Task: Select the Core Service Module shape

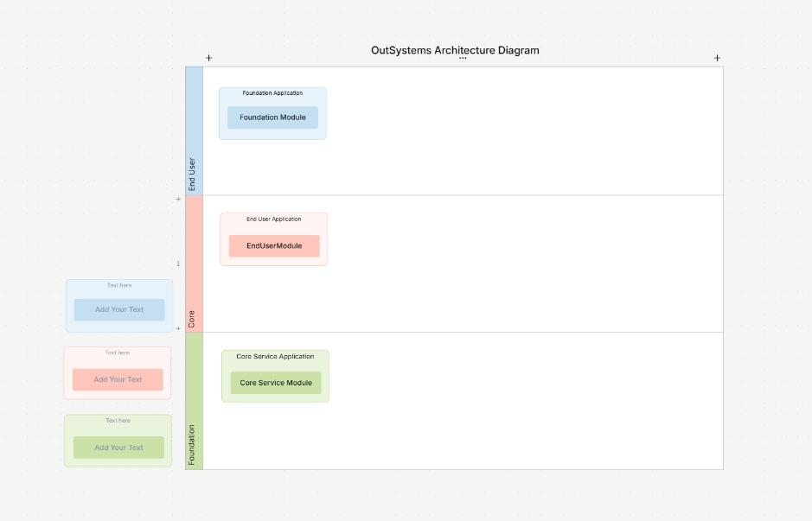Action: coord(275,383)
